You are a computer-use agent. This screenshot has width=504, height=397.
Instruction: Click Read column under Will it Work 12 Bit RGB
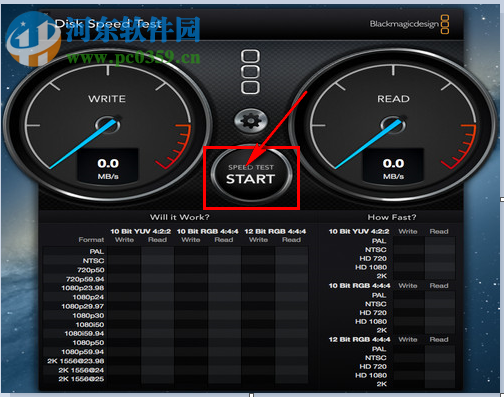point(291,240)
